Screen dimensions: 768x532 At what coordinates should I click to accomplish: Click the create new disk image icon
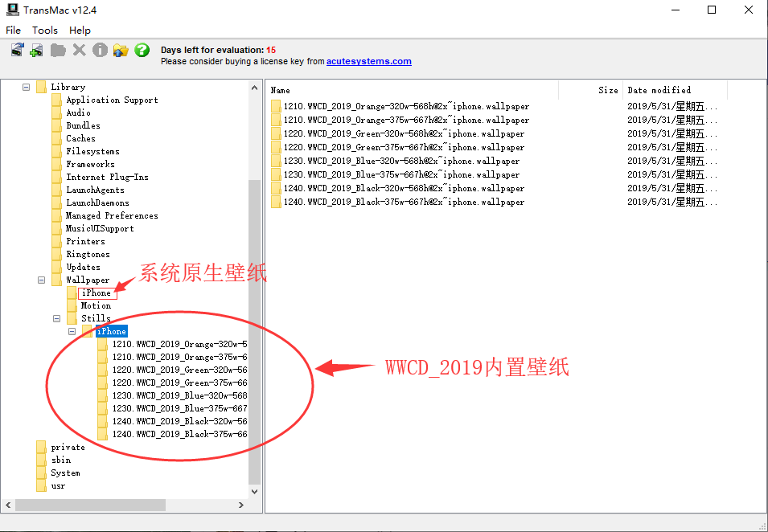coord(37,50)
